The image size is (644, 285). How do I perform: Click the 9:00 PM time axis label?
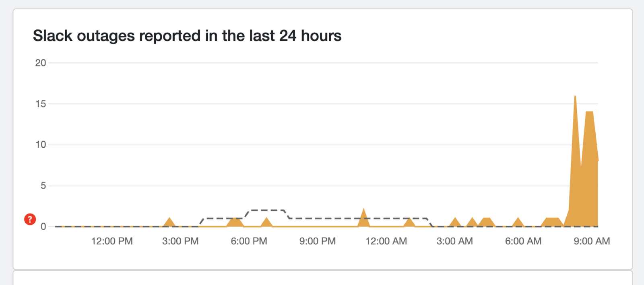point(318,241)
